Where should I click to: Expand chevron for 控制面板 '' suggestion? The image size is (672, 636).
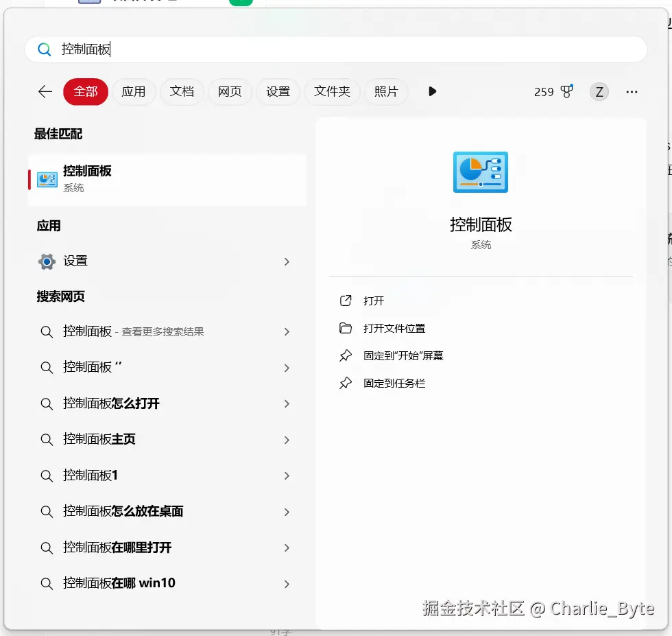[x=287, y=368]
